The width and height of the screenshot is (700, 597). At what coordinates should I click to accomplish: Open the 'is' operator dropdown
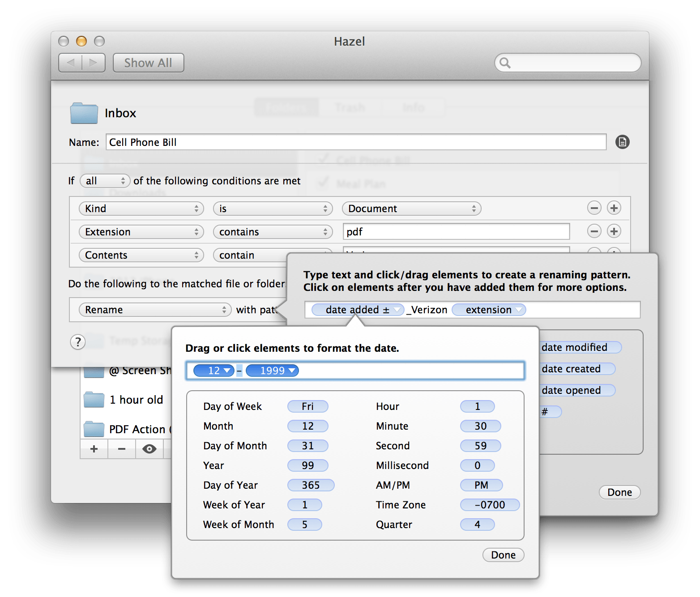pyautogui.click(x=273, y=209)
